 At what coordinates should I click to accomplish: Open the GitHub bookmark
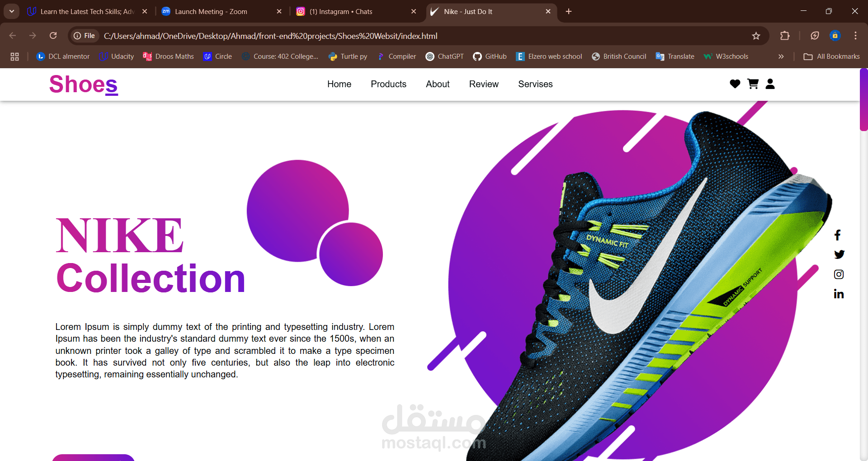pyautogui.click(x=490, y=56)
